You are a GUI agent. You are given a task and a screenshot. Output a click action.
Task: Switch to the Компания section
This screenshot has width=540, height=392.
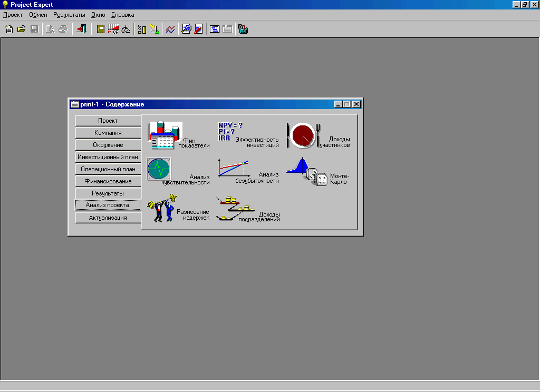pos(108,132)
